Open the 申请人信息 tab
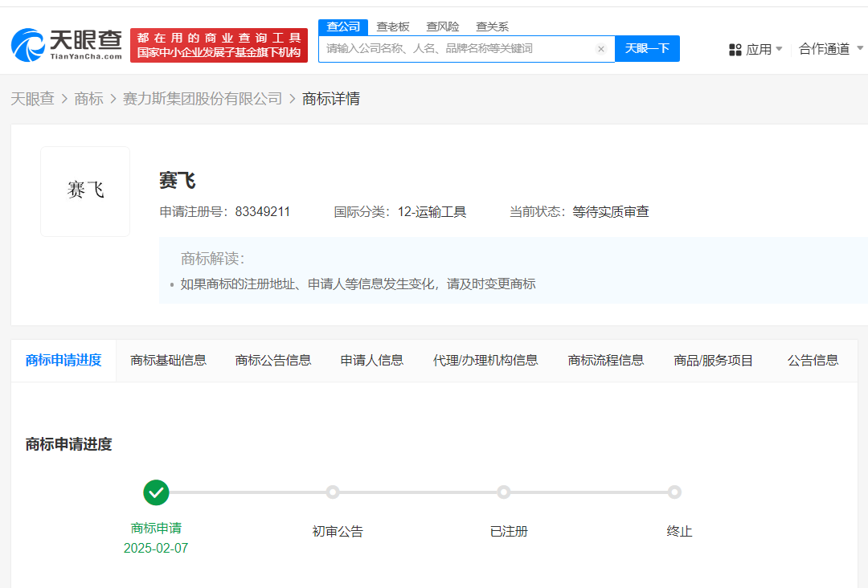Viewport: 868px width, 588px height. (371, 360)
